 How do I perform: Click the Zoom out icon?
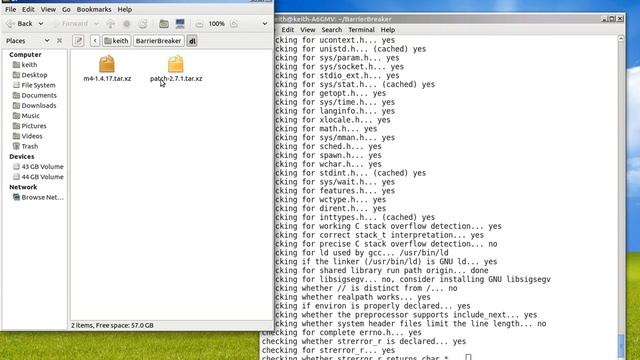(x=199, y=24)
